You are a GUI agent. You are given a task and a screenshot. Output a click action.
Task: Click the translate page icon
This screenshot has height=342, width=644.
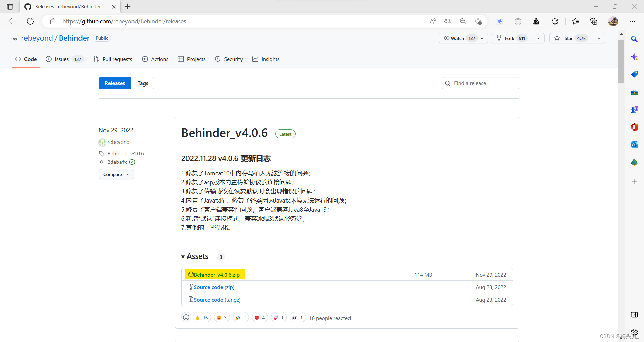448,21
